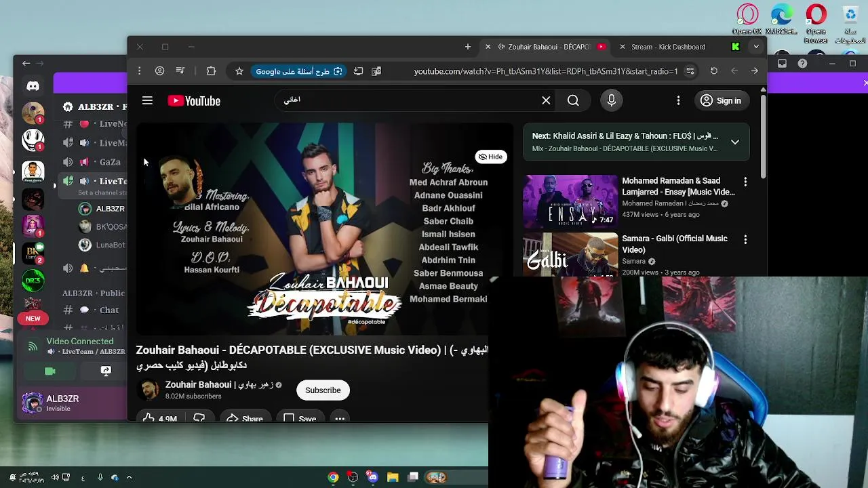This screenshot has height=488, width=868.
Task: Sign in to YouTube
Action: click(x=721, y=100)
